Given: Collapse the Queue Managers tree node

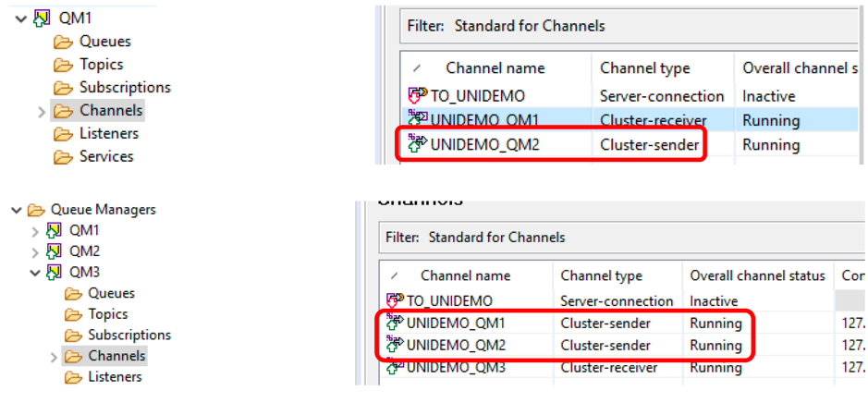Looking at the screenshot, I should coord(17,211).
